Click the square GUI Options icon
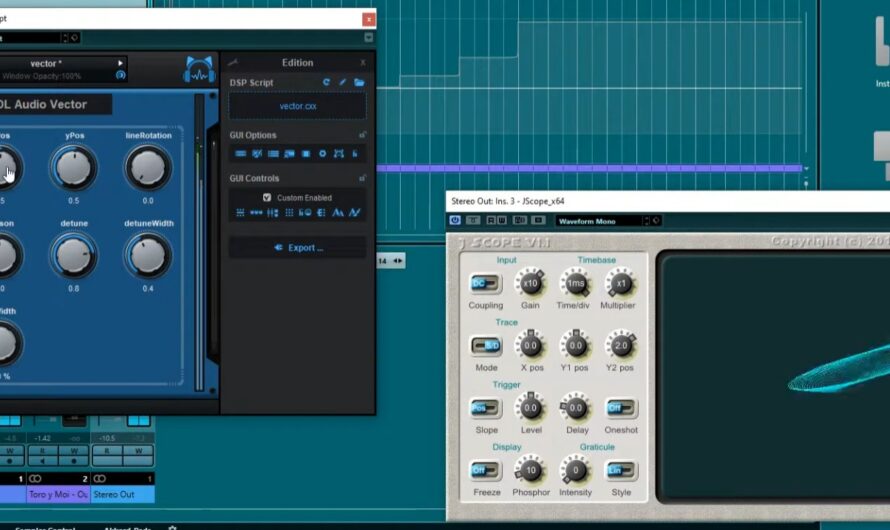This screenshot has height=530, width=890. [x=306, y=154]
